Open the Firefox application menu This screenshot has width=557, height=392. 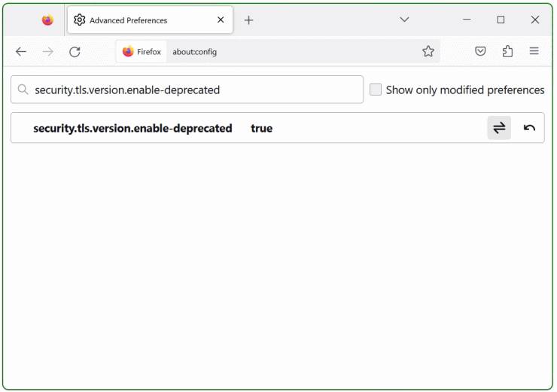coord(534,51)
